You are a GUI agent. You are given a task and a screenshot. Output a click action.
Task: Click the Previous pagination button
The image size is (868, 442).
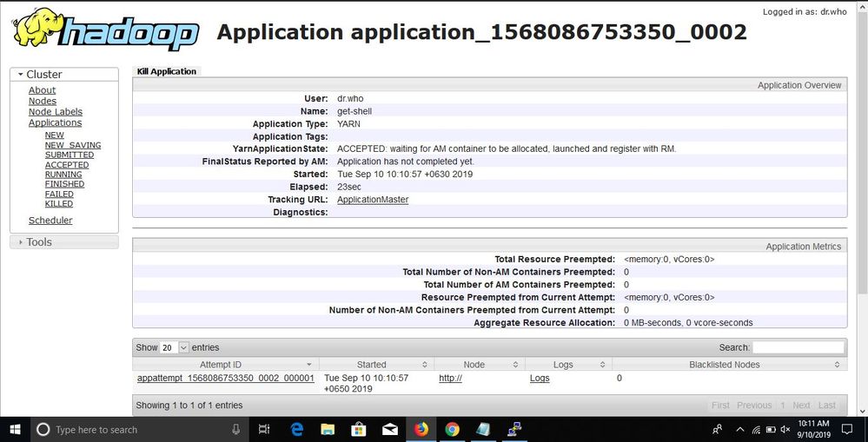(x=754, y=406)
